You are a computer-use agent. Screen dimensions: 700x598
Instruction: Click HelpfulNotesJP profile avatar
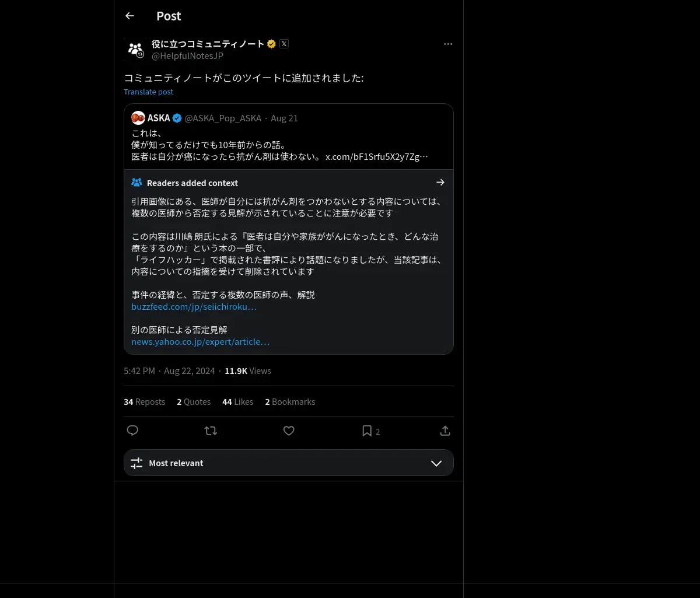coord(135,50)
